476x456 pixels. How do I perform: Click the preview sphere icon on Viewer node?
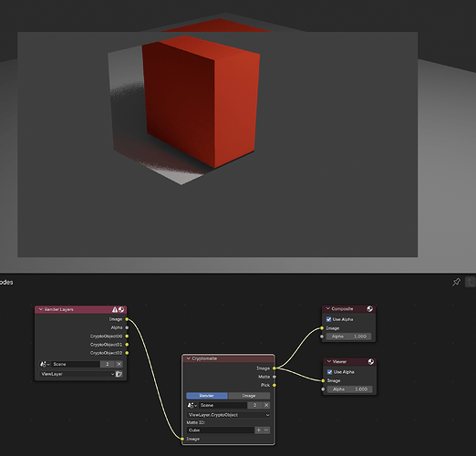click(x=371, y=361)
